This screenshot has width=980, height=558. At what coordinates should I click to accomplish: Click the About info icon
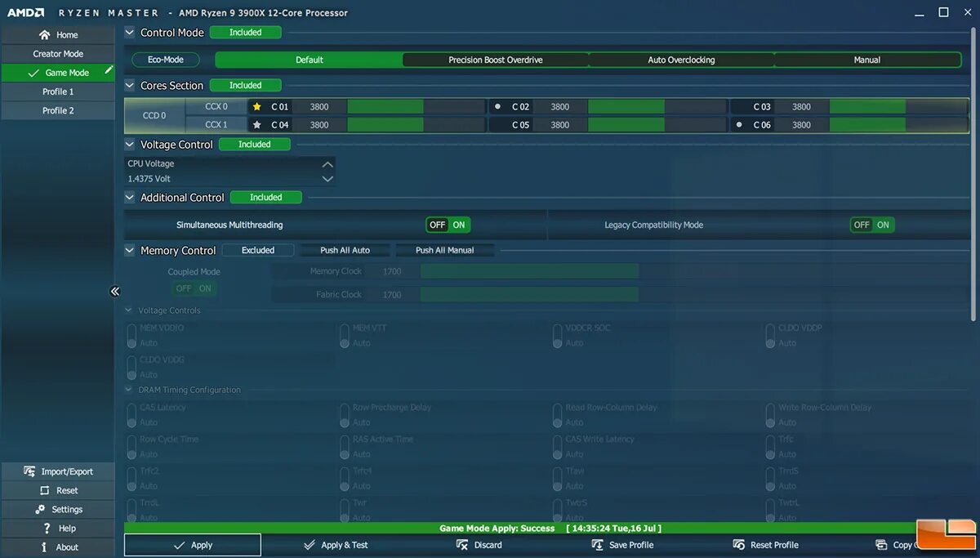pos(46,547)
